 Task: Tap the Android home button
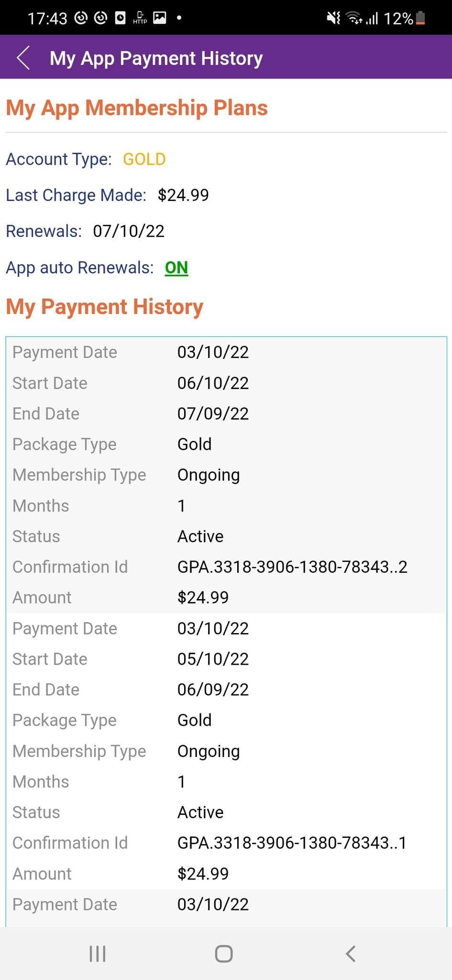click(x=224, y=953)
